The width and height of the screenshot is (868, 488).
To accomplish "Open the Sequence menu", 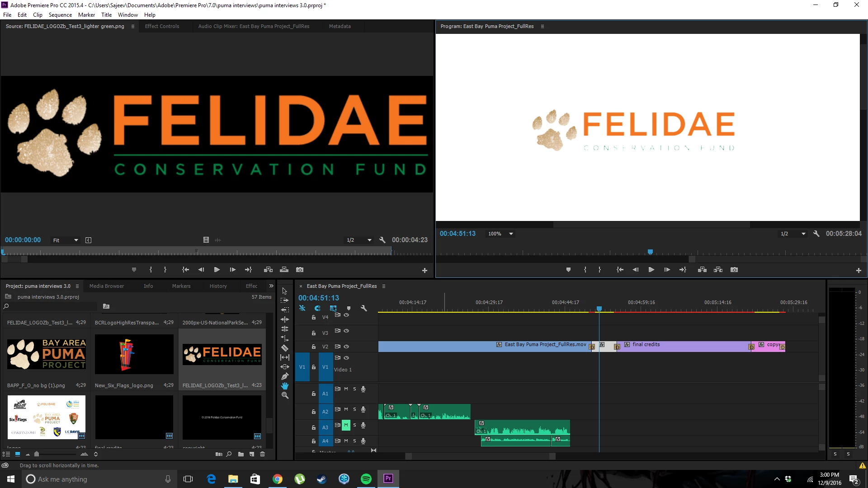I will 60,15.
